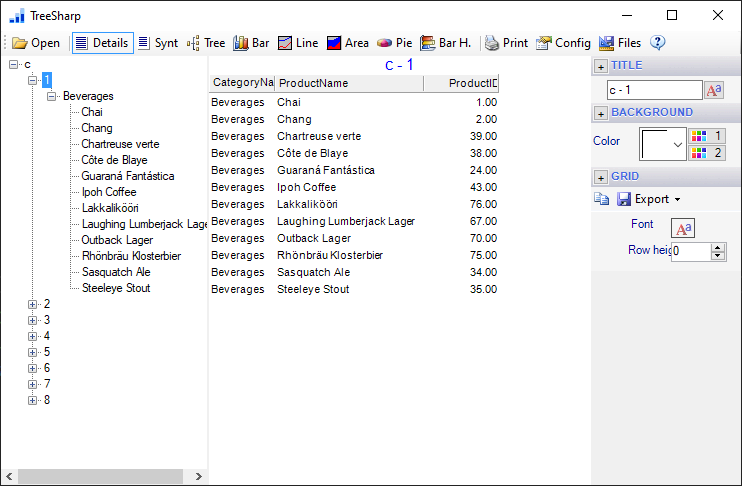
Task: Pick background color 2 palette button
Action: [707, 153]
